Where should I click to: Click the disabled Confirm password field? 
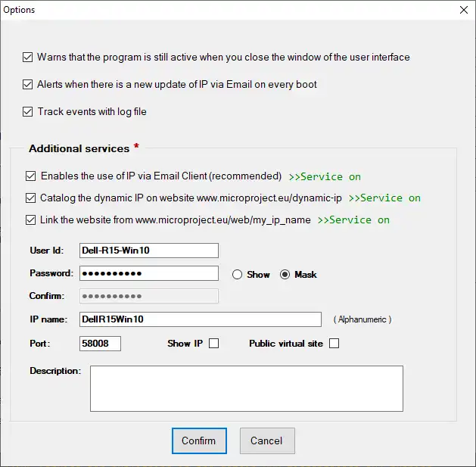(148, 296)
